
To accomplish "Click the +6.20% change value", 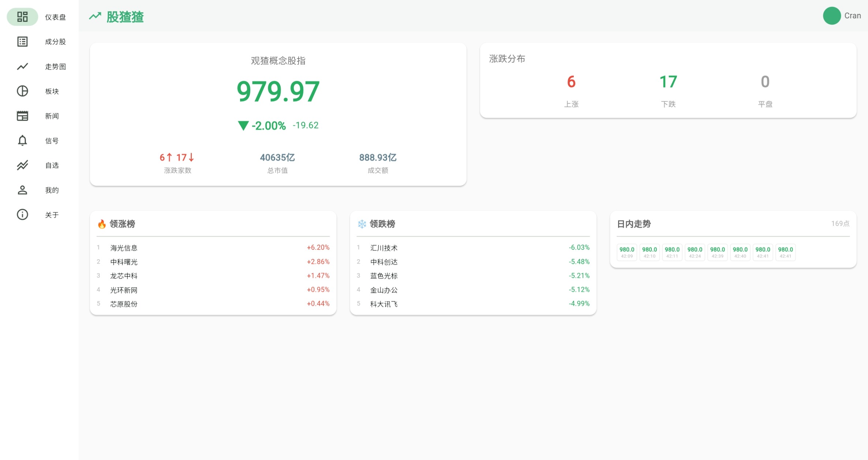I will pyautogui.click(x=318, y=248).
